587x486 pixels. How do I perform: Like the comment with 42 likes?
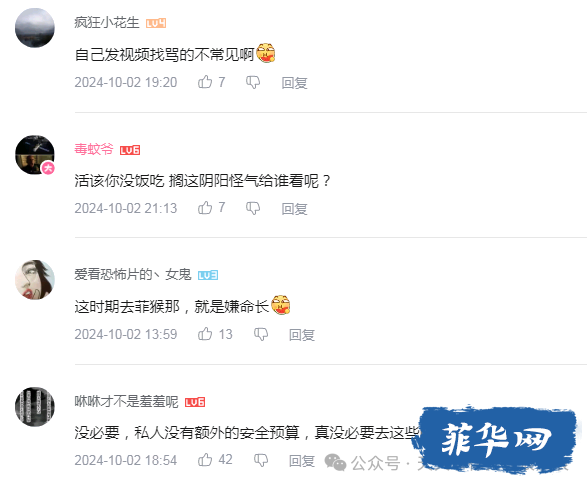point(205,459)
